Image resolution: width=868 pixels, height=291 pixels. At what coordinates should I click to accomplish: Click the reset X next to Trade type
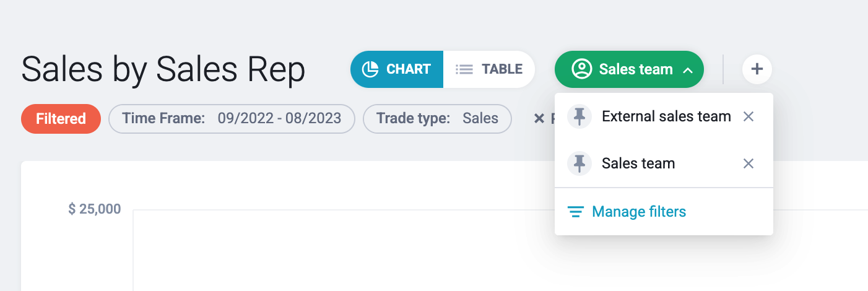pyautogui.click(x=539, y=119)
